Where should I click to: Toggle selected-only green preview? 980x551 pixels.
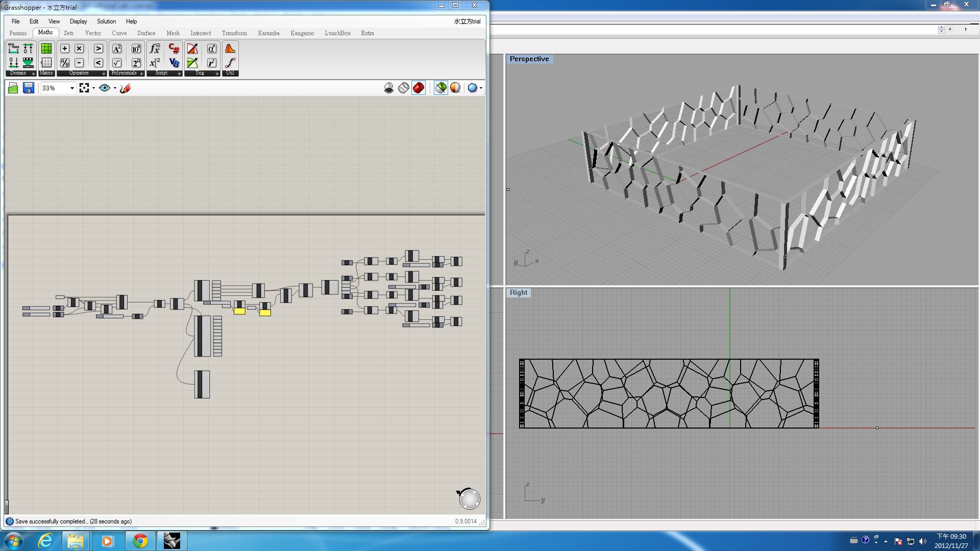pyautogui.click(x=441, y=88)
